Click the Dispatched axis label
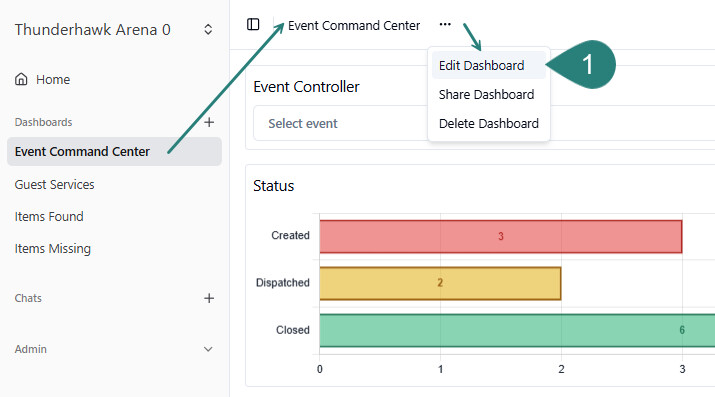 click(x=283, y=283)
